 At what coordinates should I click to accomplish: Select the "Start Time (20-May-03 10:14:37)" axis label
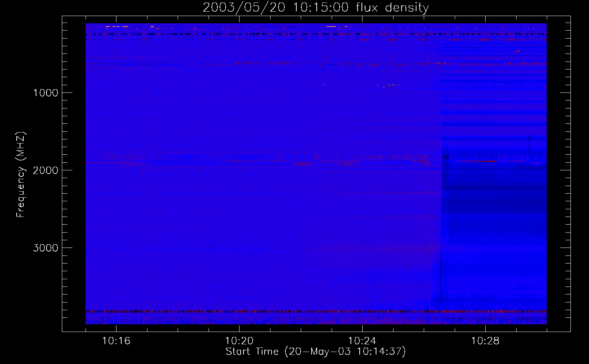(x=316, y=352)
